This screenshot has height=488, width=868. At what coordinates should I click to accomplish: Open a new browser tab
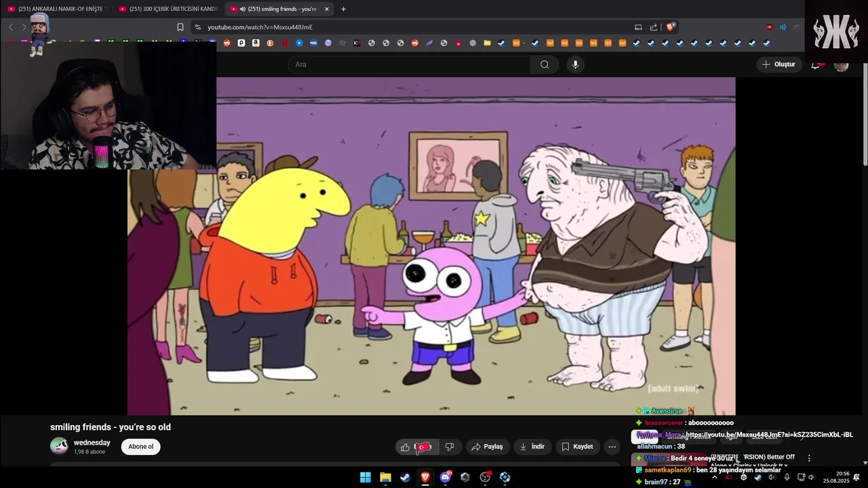point(343,9)
